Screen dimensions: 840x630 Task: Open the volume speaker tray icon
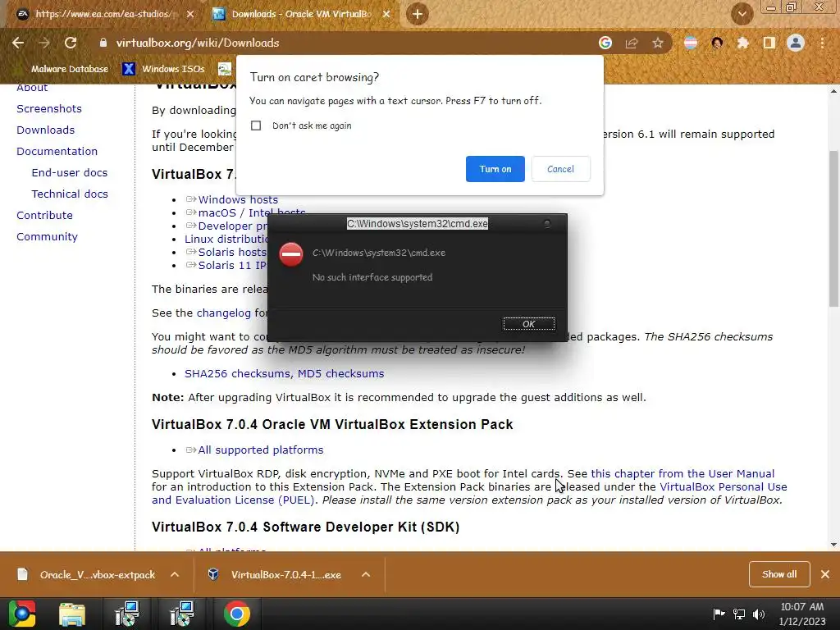pos(759,614)
